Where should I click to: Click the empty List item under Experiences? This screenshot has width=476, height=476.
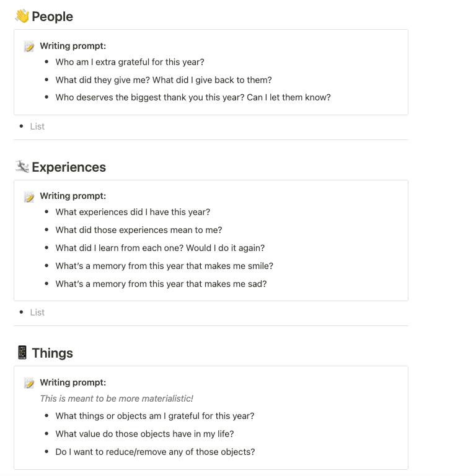37,312
